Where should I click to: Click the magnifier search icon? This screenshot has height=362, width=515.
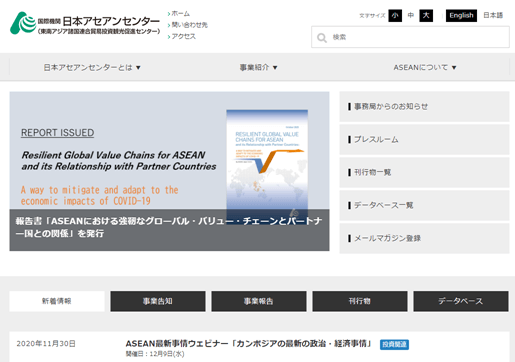pyautogui.click(x=322, y=37)
